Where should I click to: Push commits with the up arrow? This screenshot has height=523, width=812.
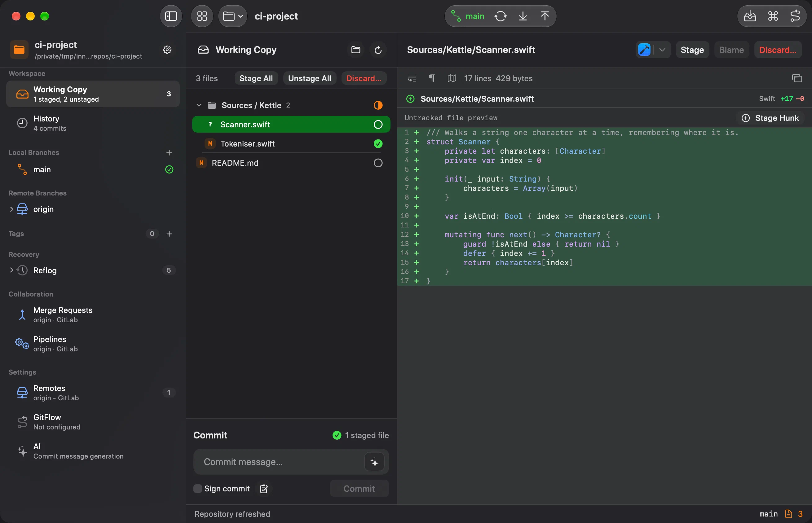545,16
